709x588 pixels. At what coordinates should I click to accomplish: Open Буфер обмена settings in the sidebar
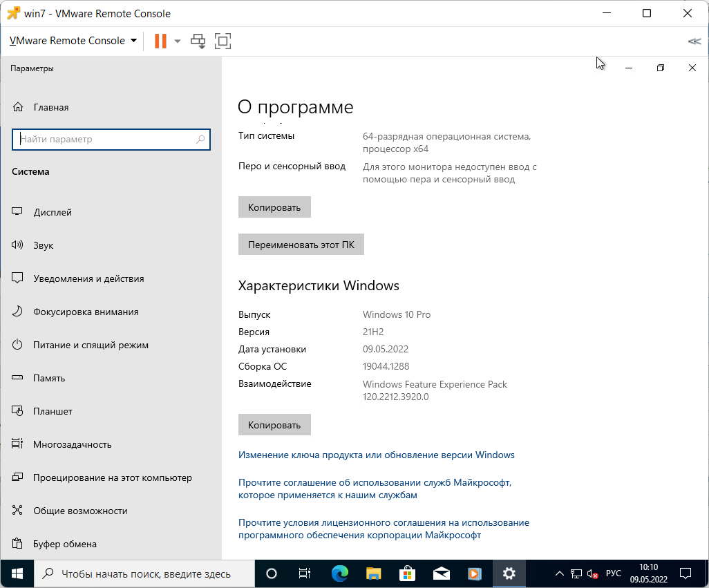tap(64, 544)
